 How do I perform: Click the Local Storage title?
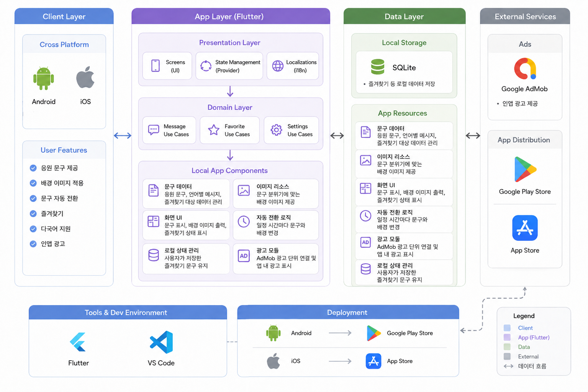404,42
